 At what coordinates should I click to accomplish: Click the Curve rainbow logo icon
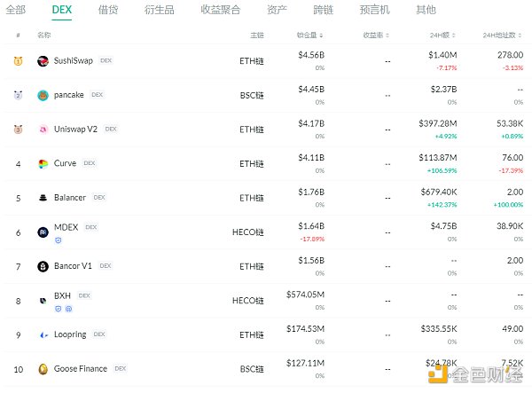43,164
